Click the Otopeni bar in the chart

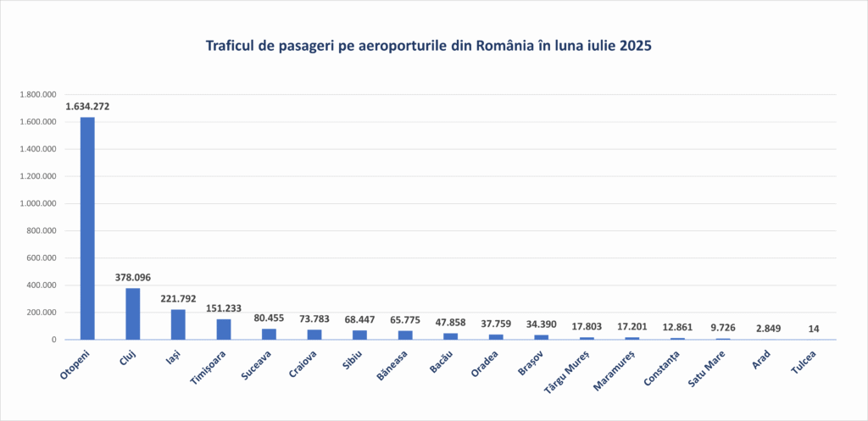87,229
